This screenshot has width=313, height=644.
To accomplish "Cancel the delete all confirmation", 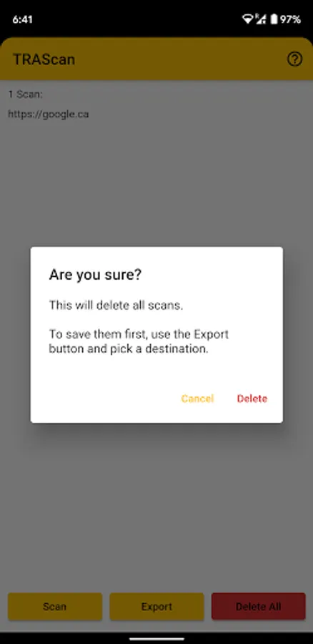I will (x=197, y=399).
